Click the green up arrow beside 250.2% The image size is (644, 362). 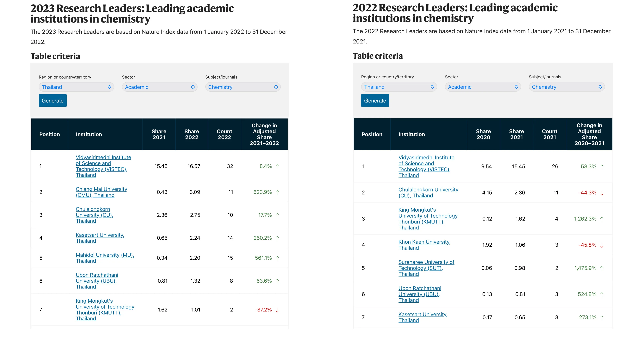pos(277,238)
